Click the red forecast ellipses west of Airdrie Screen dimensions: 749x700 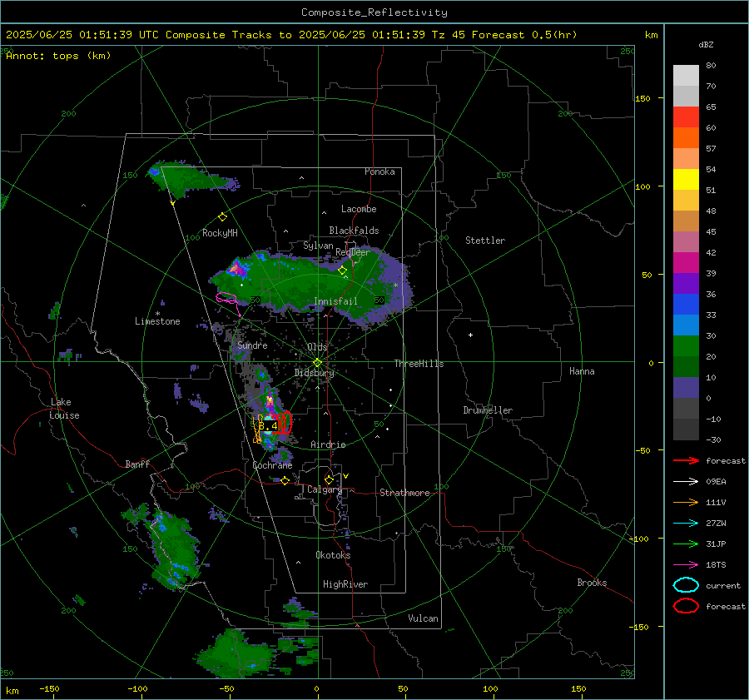(283, 422)
